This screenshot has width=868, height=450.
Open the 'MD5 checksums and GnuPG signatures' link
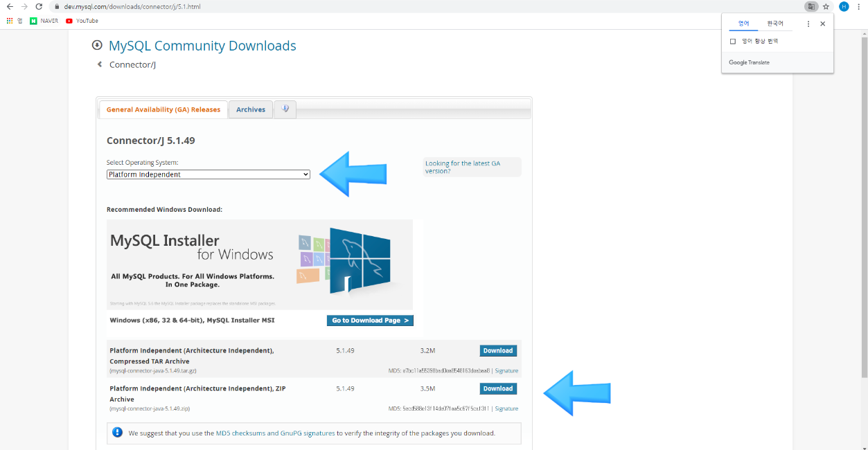point(276,433)
